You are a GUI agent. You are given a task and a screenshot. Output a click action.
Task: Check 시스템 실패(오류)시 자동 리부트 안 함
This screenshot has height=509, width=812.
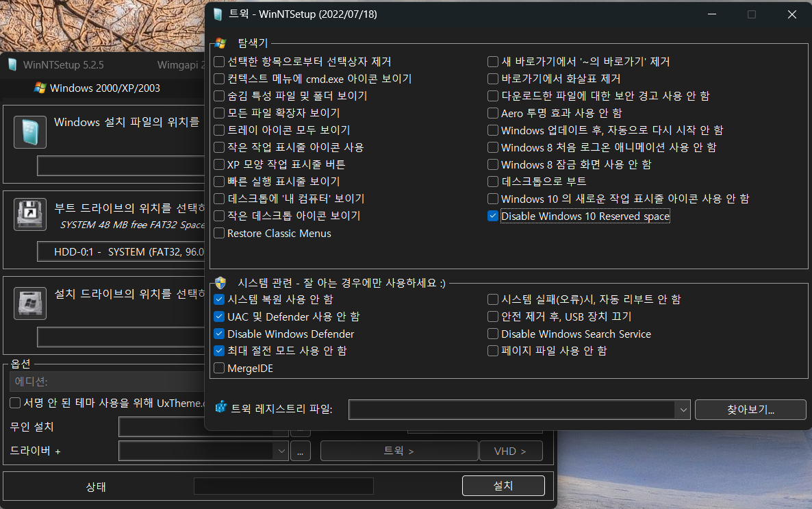pyautogui.click(x=493, y=299)
